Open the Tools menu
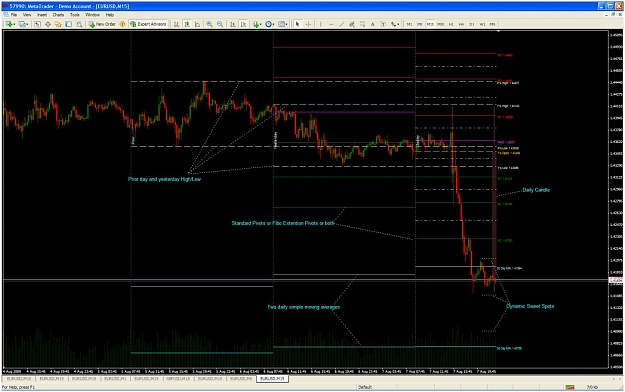625x392 pixels. (x=75, y=15)
